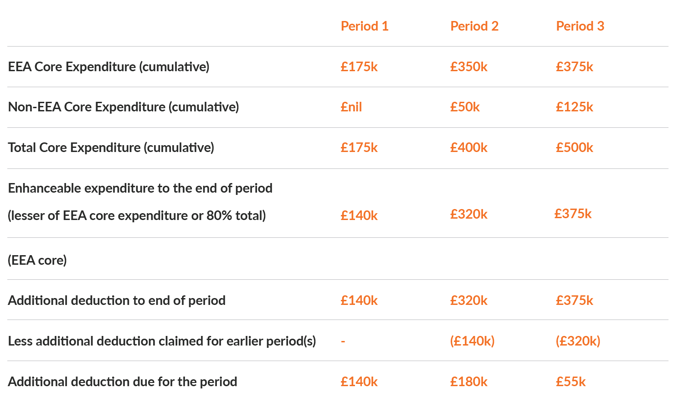Click the £nil value under Period 1
684x413 pixels.
pos(351,107)
